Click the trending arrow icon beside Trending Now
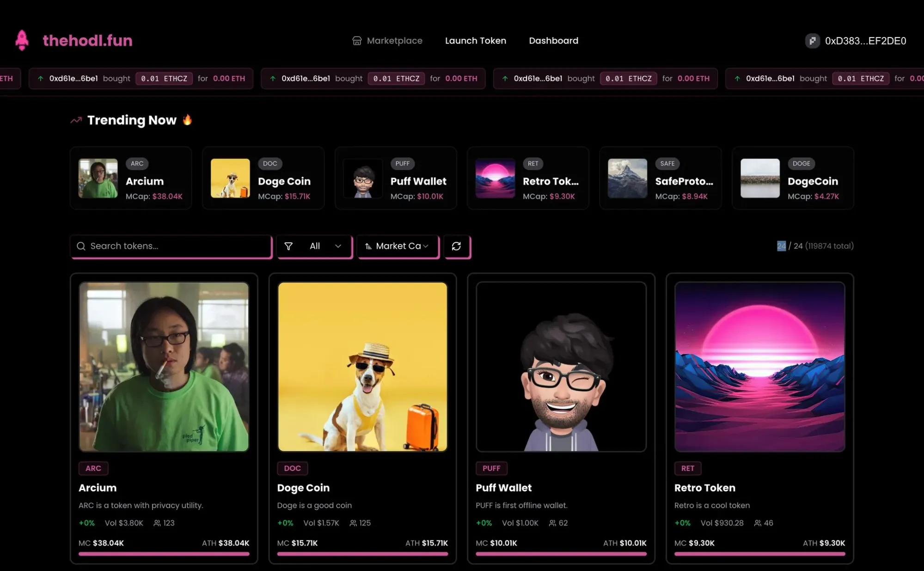Image resolution: width=924 pixels, height=571 pixels. (76, 120)
